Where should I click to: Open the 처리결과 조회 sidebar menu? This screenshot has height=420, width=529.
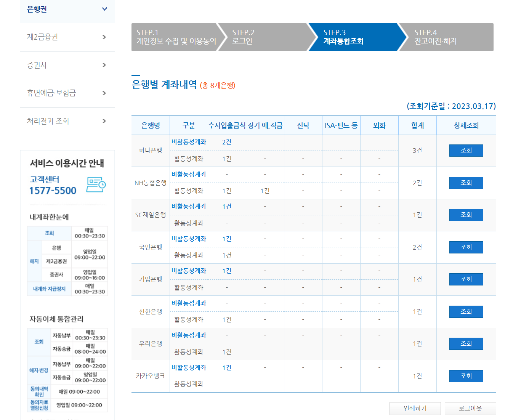[x=67, y=121]
